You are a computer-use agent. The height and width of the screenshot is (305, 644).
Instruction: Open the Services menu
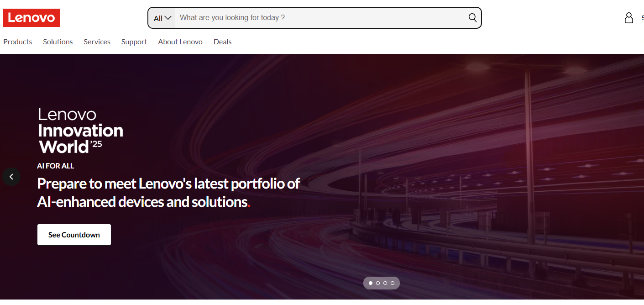pyautogui.click(x=97, y=42)
